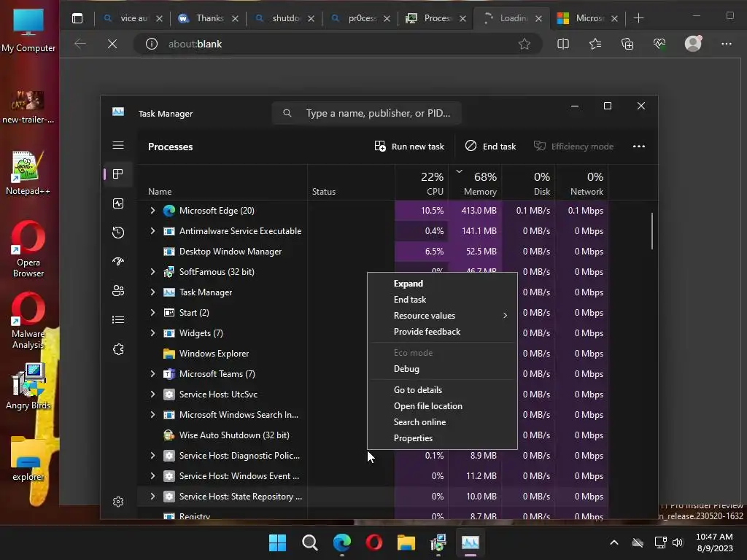The width and height of the screenshot is (747, 560).
Task: Select the Desktop Window Manager process row
Action: (372, 252)
